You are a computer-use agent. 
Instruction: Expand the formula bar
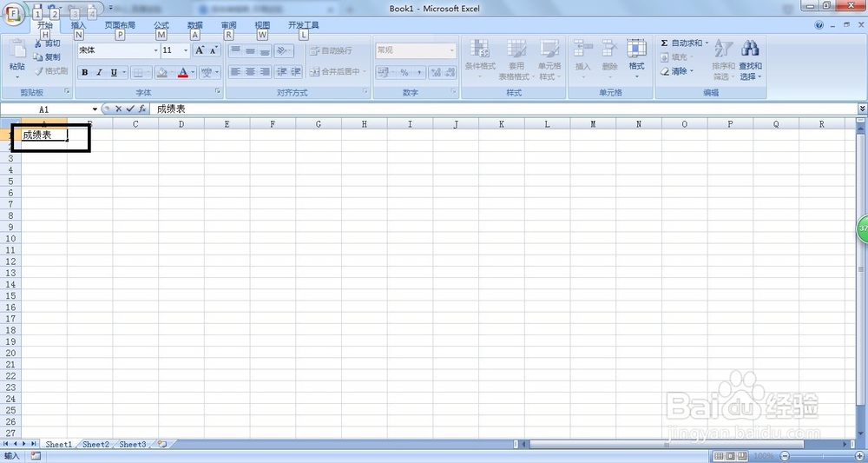(862, 109)
